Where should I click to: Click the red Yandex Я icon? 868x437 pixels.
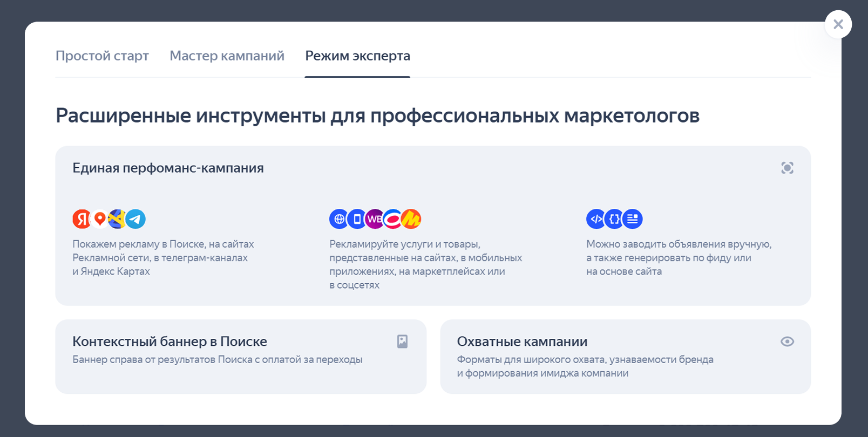click(82, 219)
